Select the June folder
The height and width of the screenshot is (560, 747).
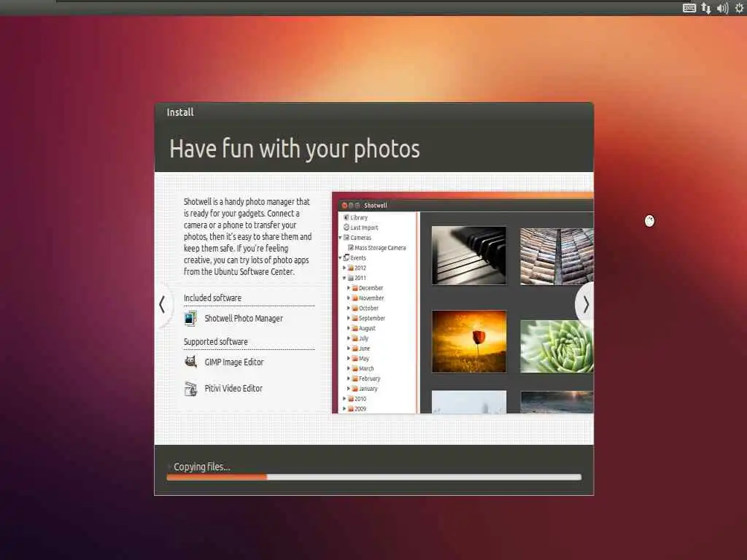pyautogui.click(x=360, y=348)
